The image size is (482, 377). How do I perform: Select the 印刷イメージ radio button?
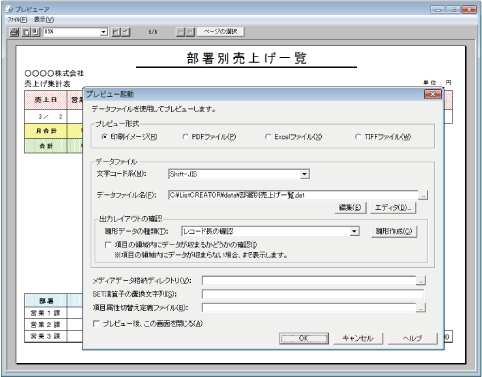coord(104,137)
